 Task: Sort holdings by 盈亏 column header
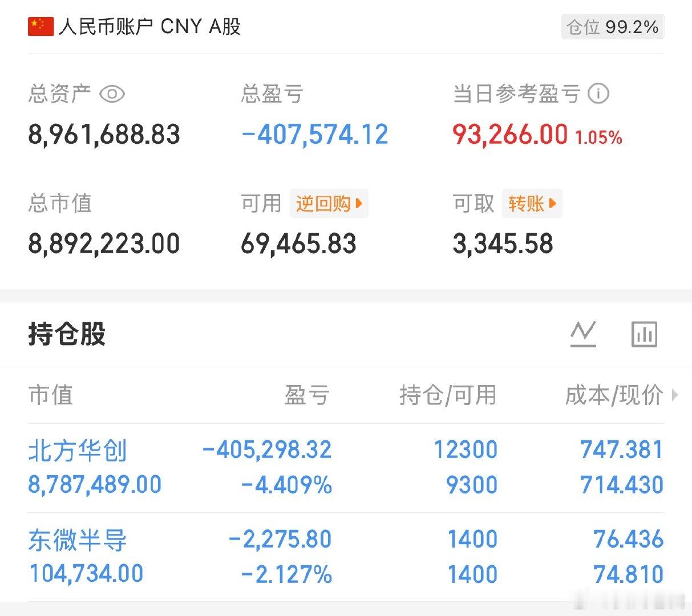[x=307, y=395]
